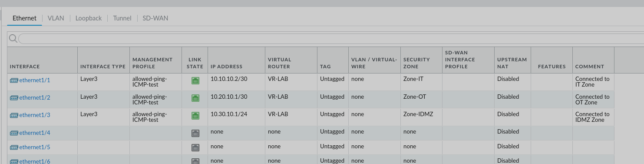Click the ethernet1/1 interface icon
The width and height of the screenshot is (644, 164).
(x=14, y=80)
